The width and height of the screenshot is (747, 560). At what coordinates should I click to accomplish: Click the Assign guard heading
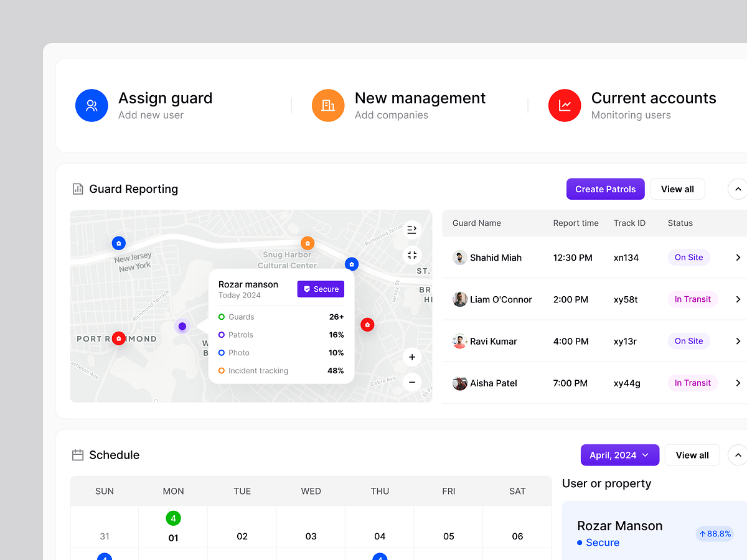coord(166,98)
